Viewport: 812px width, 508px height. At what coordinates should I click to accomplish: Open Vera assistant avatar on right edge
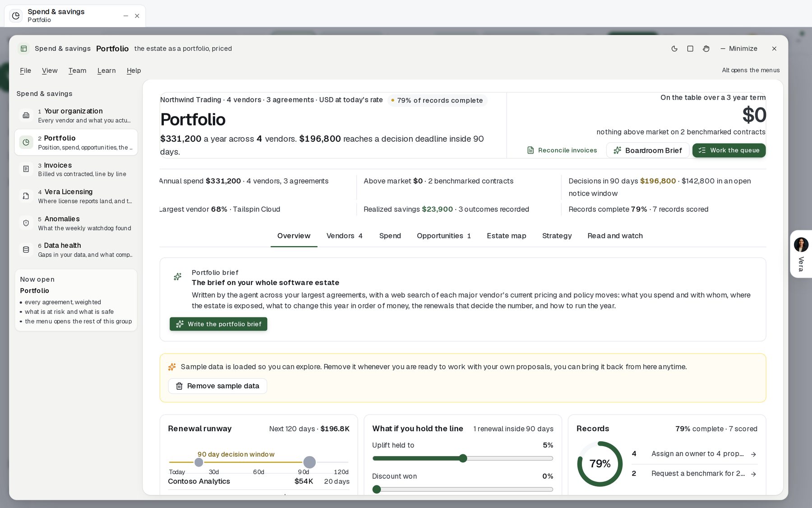801,245
